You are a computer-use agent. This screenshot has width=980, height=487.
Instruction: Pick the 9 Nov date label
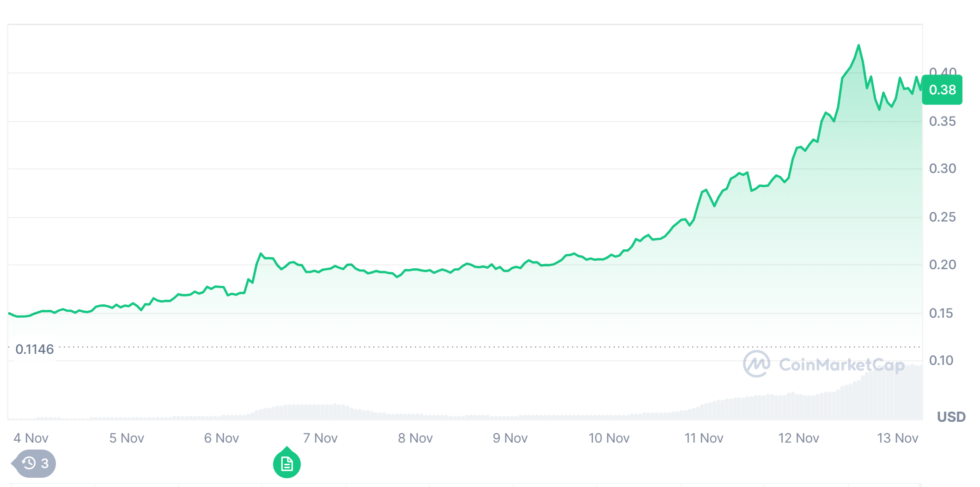pyautogui.click(x=510, y=438)
